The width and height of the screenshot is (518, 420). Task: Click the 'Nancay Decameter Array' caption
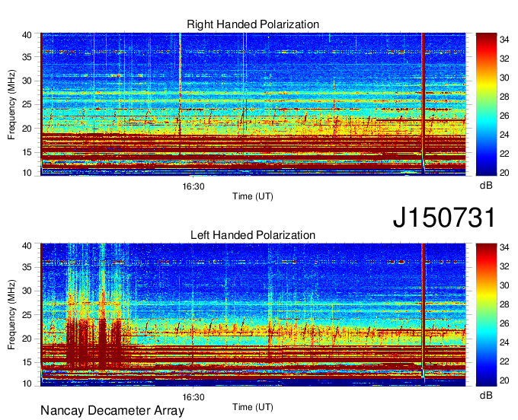pyautogui.click(x=112, y=410)
